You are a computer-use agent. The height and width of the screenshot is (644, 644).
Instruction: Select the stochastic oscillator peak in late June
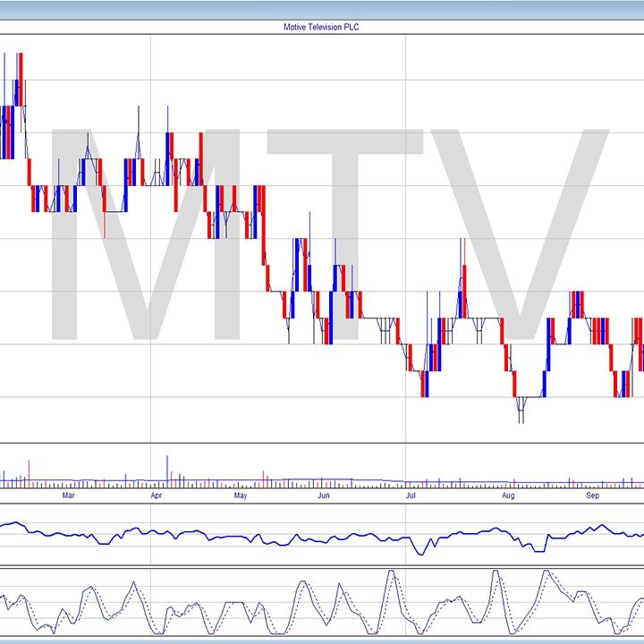(390, 574)
